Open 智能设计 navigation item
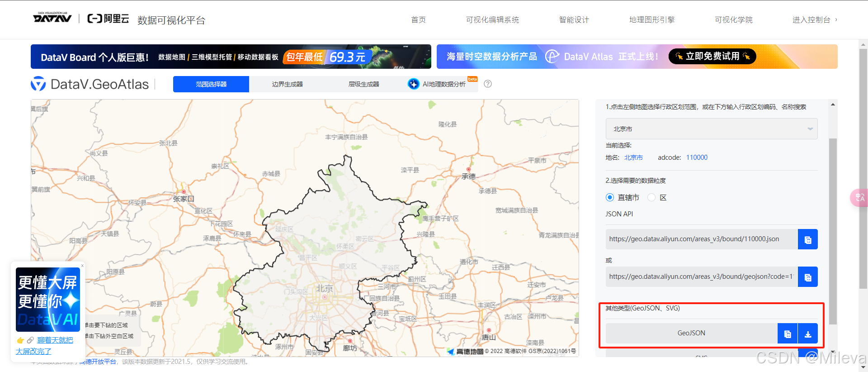Image resolution: width=868 pixels, height=372 pixels. 574,19
